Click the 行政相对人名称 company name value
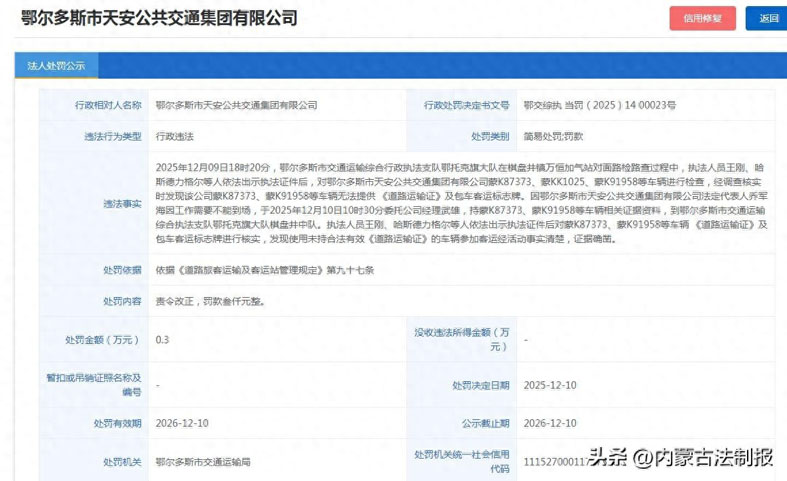The image size is (787, 481). [x=237, y=105]
